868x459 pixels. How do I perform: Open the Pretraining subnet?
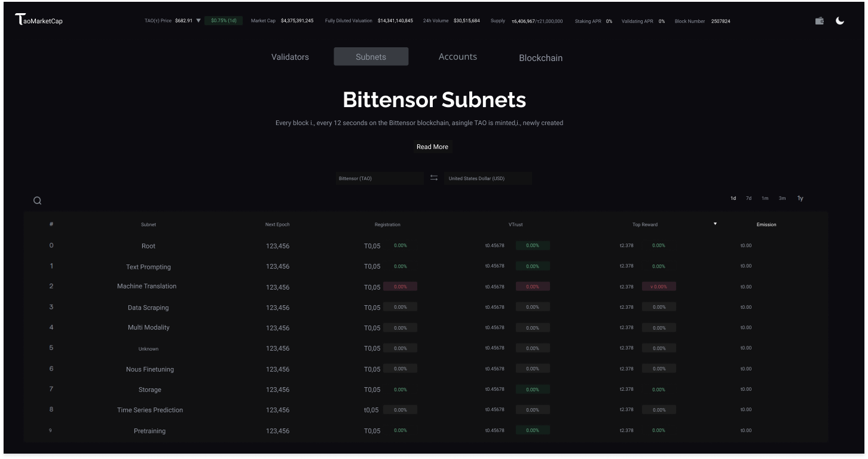pyautogui.click(x=149, y=431)
